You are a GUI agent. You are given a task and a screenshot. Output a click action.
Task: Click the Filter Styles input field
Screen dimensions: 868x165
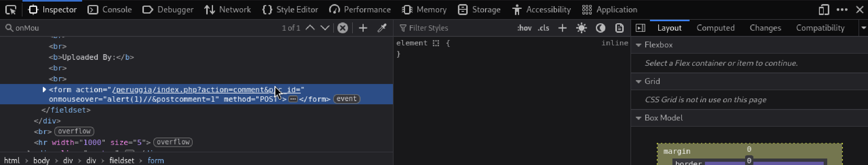[x=455, y=28]
